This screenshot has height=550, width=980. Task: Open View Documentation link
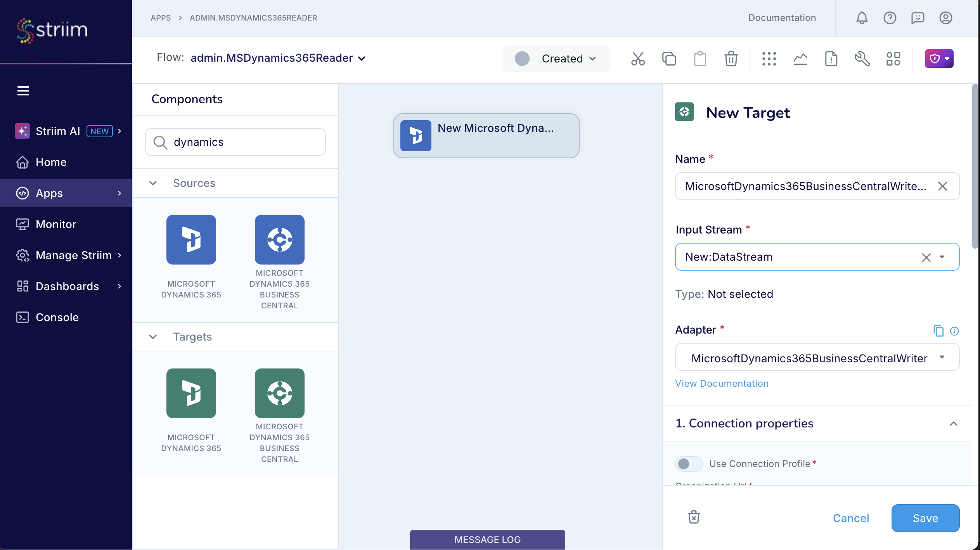click(x=722, y=383)
